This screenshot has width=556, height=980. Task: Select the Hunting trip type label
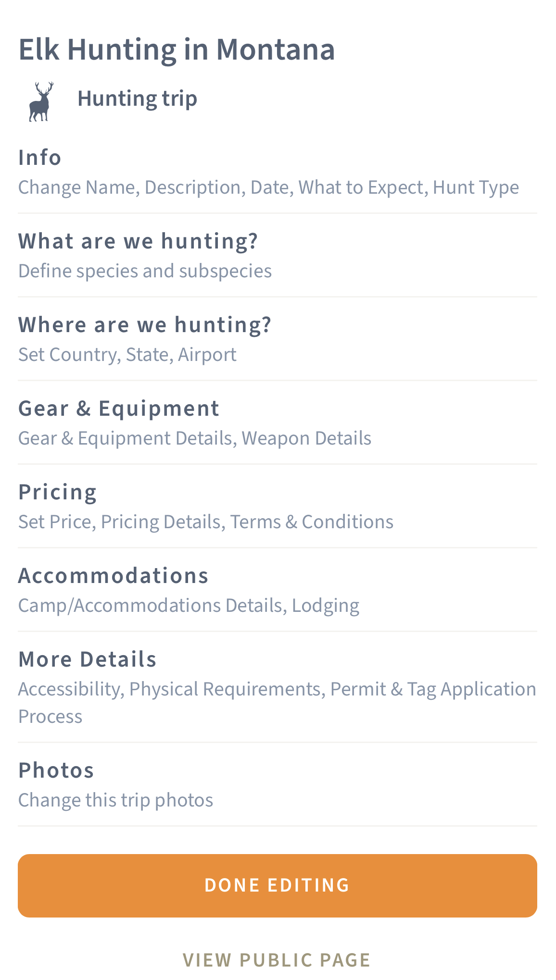pos(138,99)
